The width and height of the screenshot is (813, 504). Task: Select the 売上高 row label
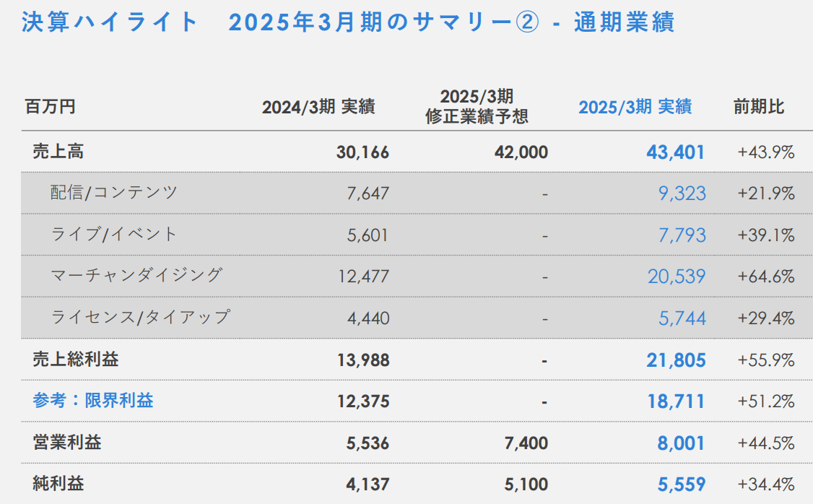pos(58,152)
